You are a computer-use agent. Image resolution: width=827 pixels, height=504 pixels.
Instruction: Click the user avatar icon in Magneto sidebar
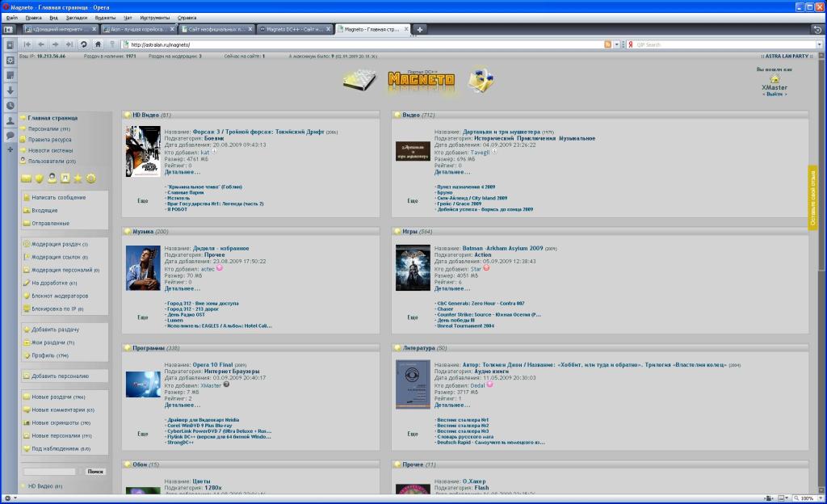[52, 178]
